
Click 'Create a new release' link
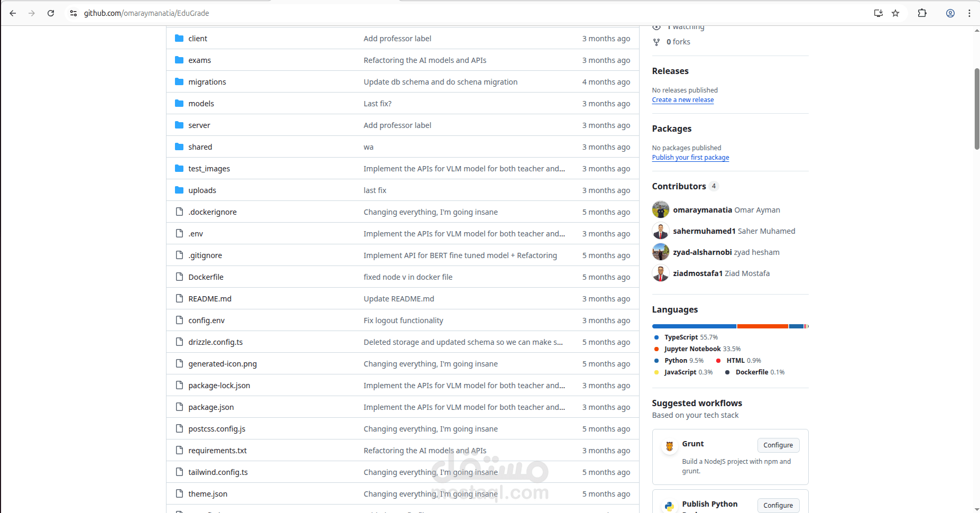pyautogui.click(x=683, y=100)
